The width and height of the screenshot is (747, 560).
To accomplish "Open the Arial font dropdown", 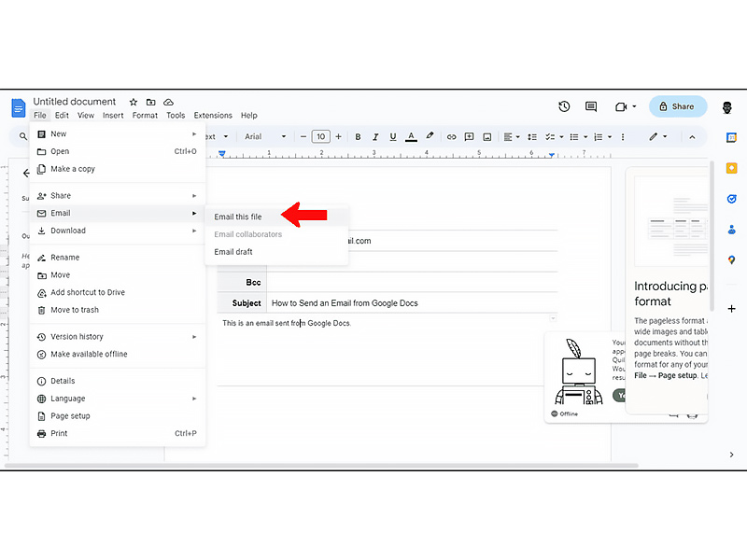I will point(265,136).
